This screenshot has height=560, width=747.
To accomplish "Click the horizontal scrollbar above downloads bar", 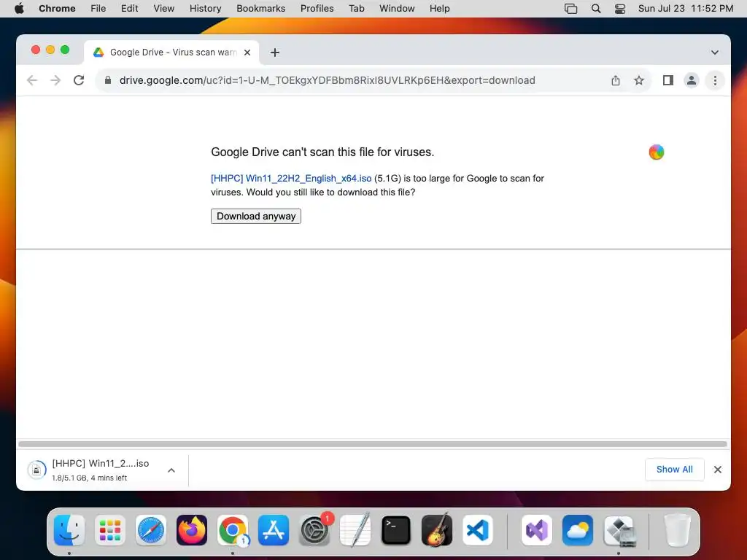I will [x=373, y=444].
